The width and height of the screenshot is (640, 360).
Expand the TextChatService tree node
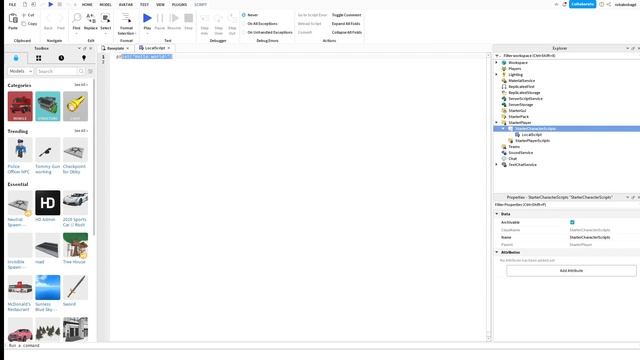pos(497,164)
